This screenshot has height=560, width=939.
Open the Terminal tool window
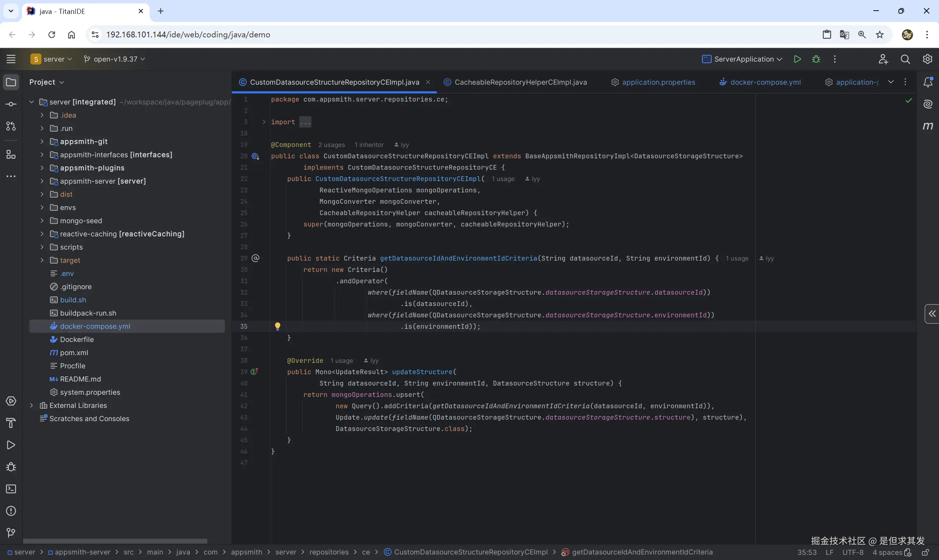click(x=11, y=489)
